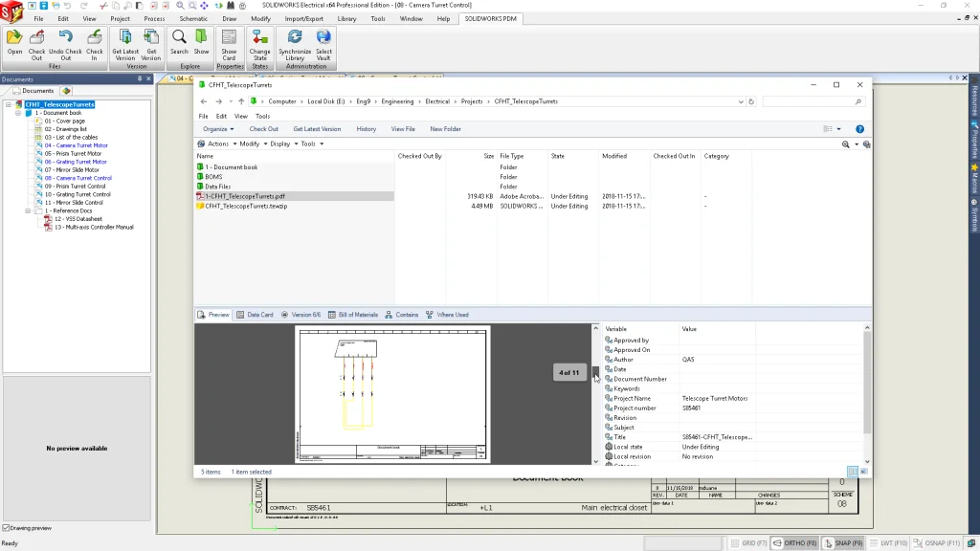Viewport: 980px width, 551px height.
Task: Enable the Drawing preview checkbox
Action: pos(8,527)
